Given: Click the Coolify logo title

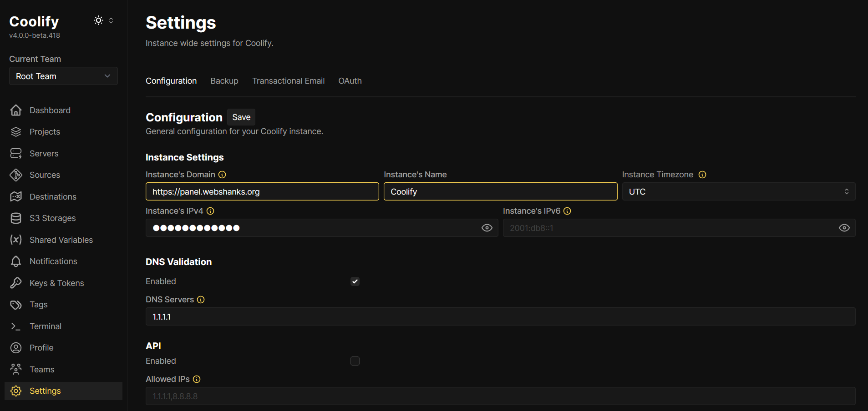Looking at the screenshot, I should tap(34, 21).
